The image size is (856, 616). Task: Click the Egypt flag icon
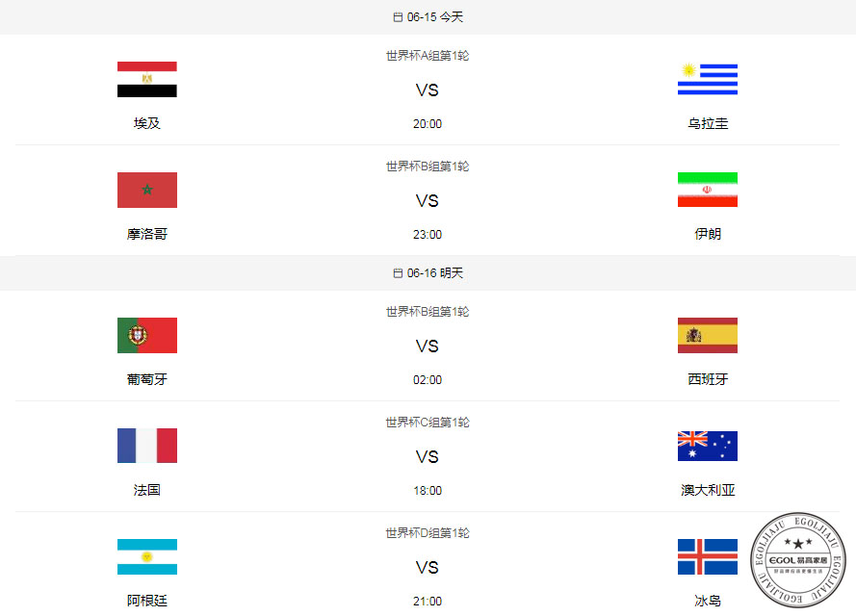pyautogui.click(x=146, y=78)
